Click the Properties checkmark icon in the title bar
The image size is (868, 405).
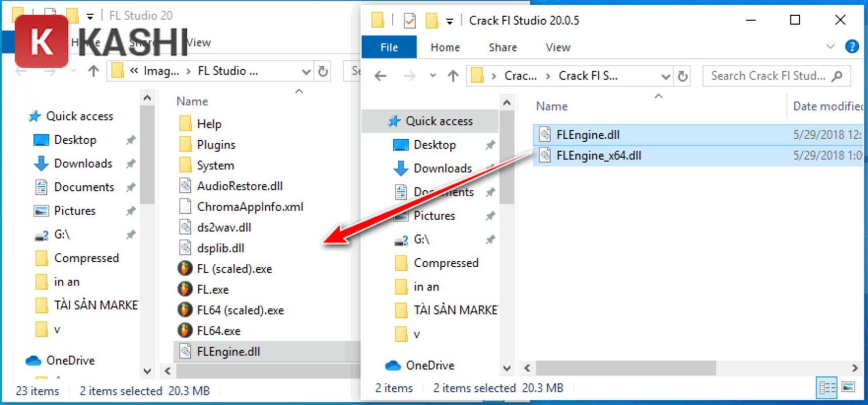409,21
